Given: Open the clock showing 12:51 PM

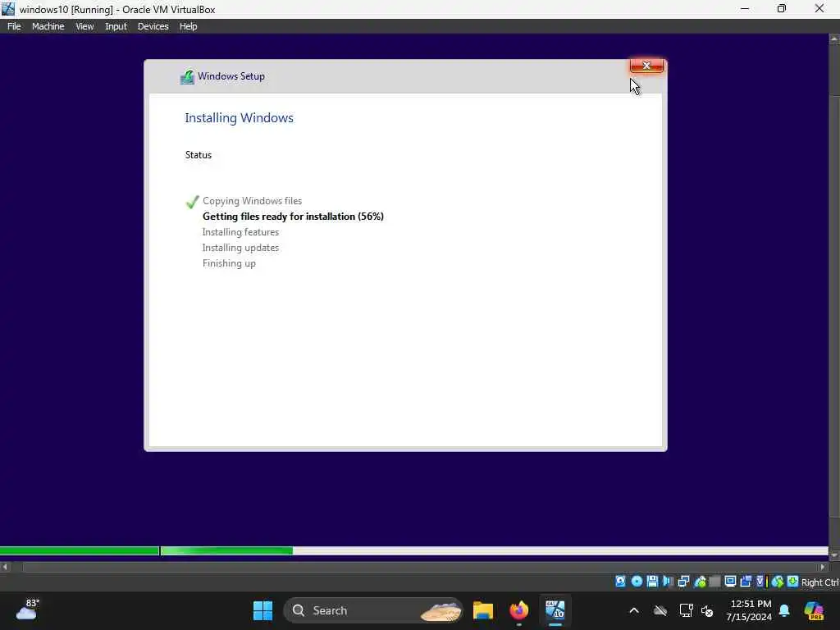Looking at the screenshot, I should 750,610.
